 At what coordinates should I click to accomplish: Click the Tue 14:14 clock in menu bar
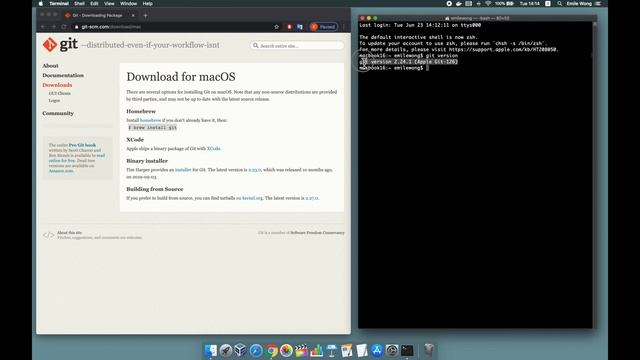[x=529, y=3]
